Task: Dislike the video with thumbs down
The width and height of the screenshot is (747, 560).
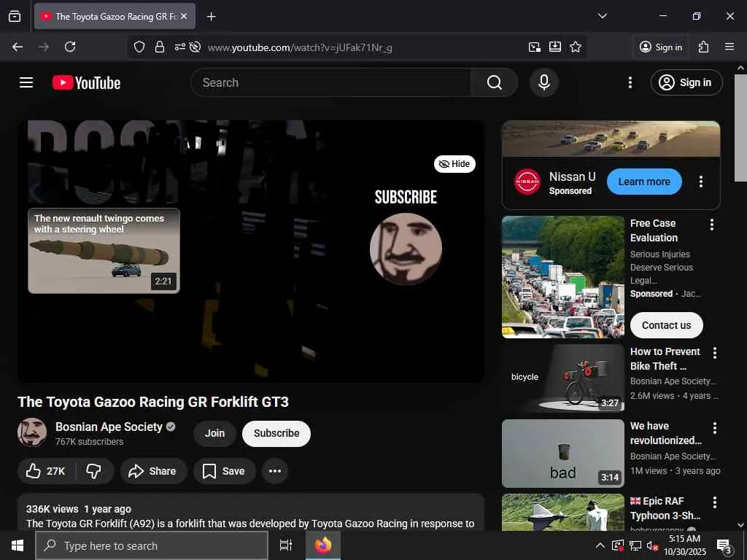Action: coord(94,471)
